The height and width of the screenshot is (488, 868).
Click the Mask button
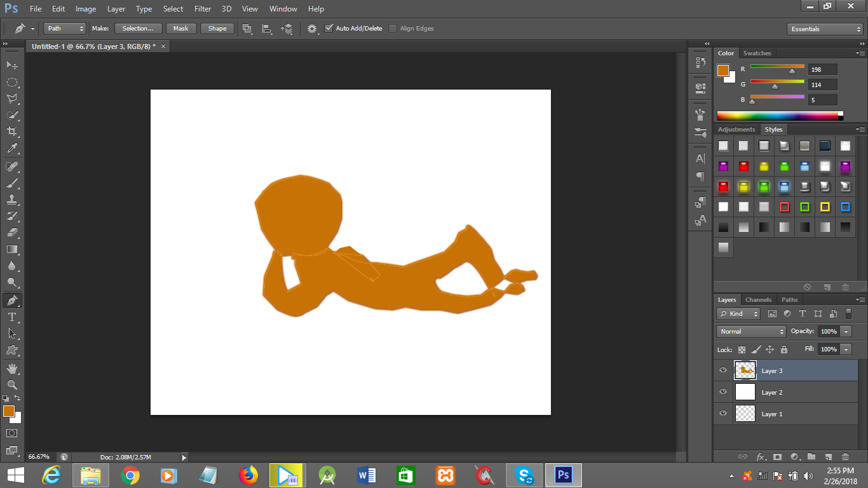(x=181, y=29)
